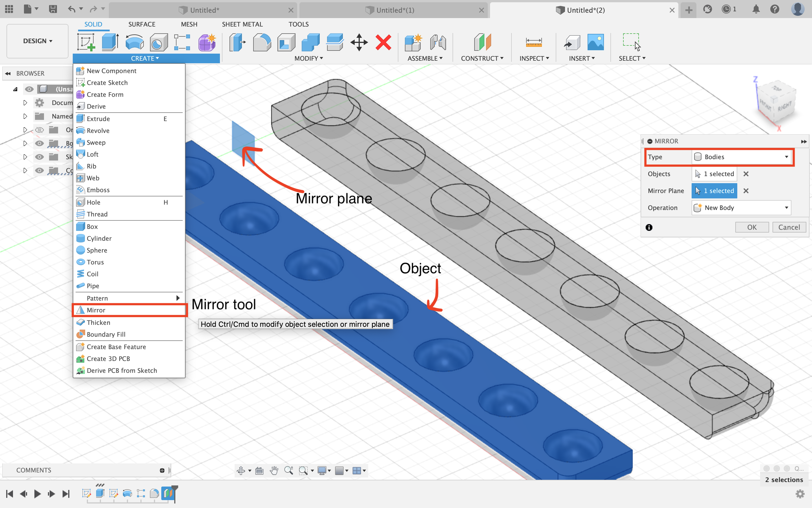
Task: Toggle visibility eye of Sketches folder
Action: click(39, 157)
